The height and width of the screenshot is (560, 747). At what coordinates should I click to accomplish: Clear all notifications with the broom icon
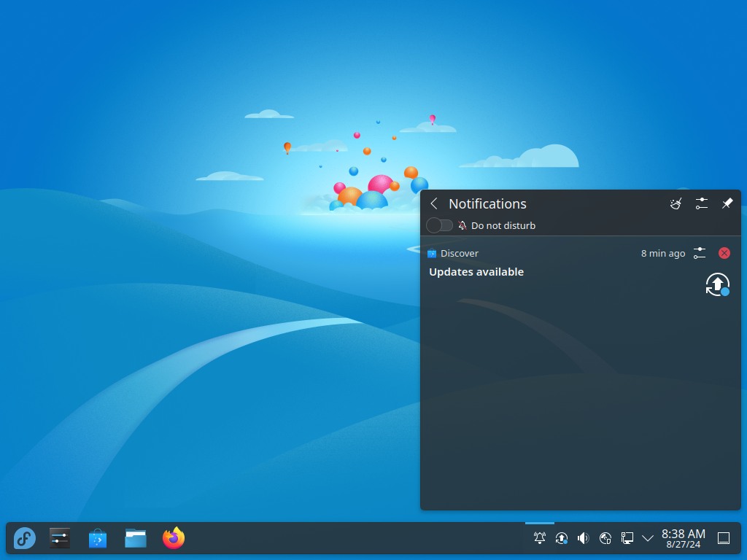tap(676, 204)
